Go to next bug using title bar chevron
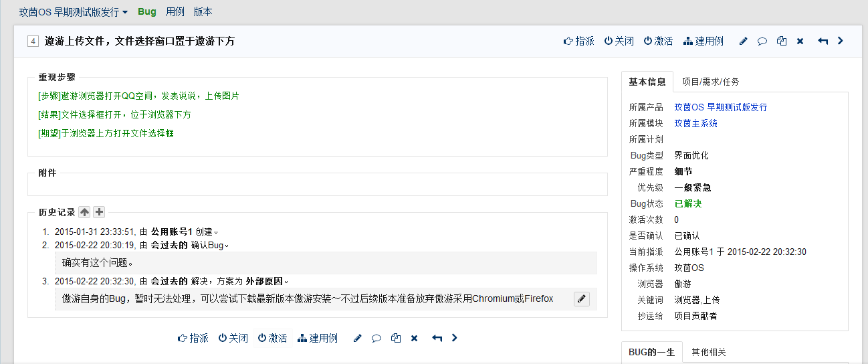The height and width of the screenshot is (364, 868). [841, 41]
